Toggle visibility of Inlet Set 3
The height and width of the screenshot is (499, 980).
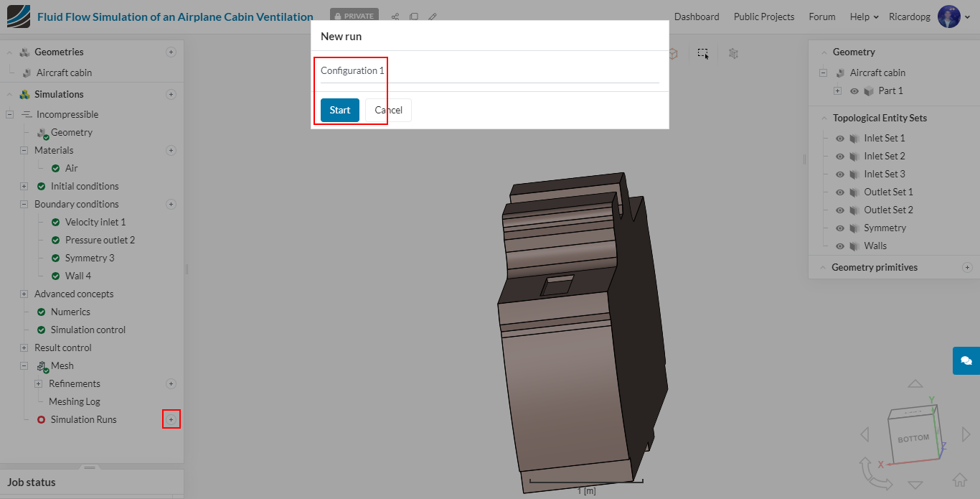[x=840, y=174]
